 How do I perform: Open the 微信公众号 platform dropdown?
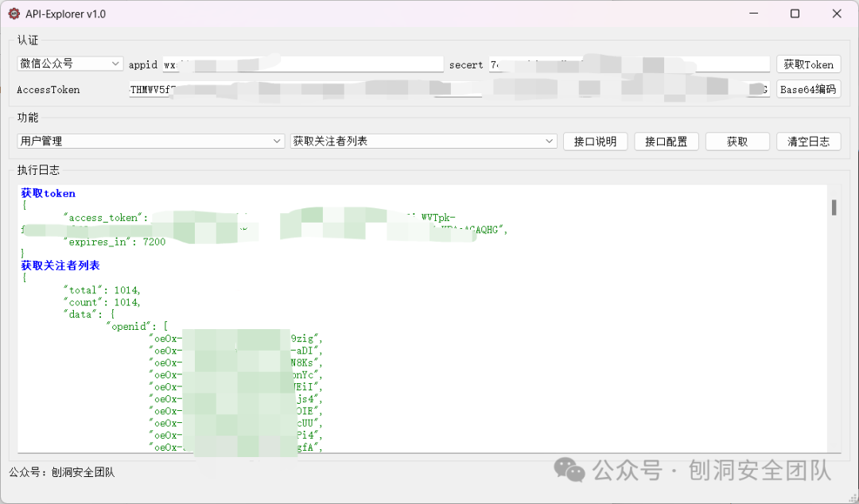click(69, 64)
